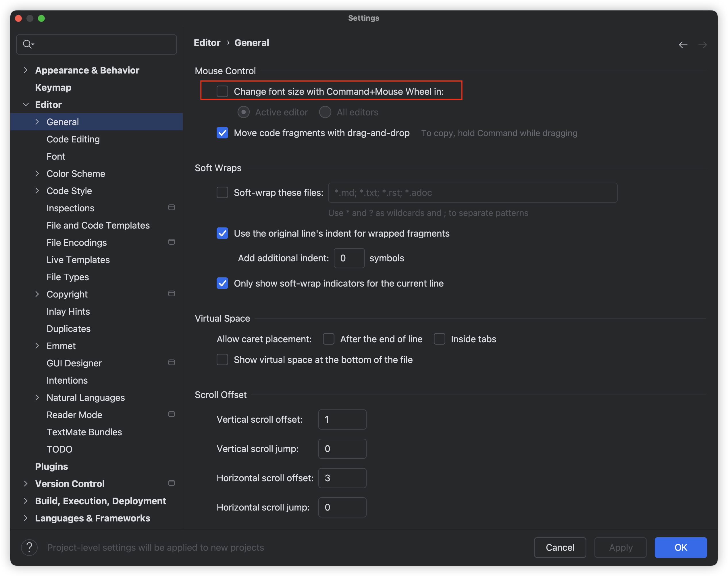This screenshot has width=728, height=576.
Task: Click project-level icon next to File Encodings
Action: point(172,242)
